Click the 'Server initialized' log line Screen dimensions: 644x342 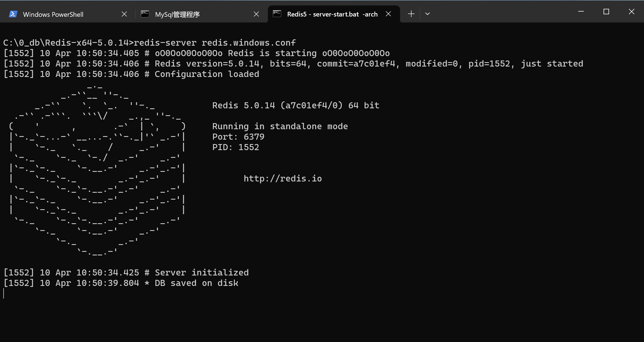[x=126, y=273]
